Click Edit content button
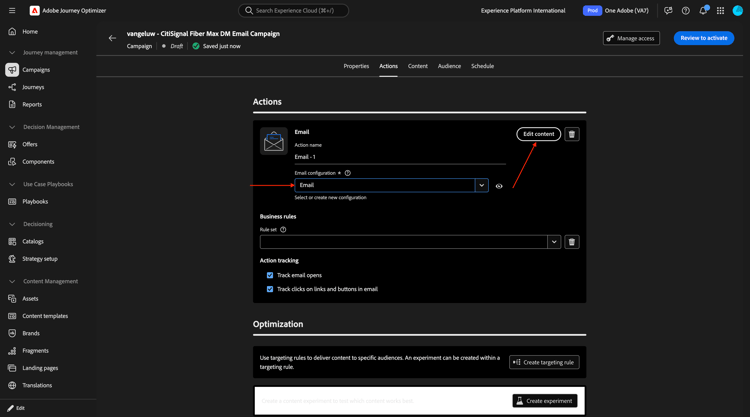 click(539, 134)
